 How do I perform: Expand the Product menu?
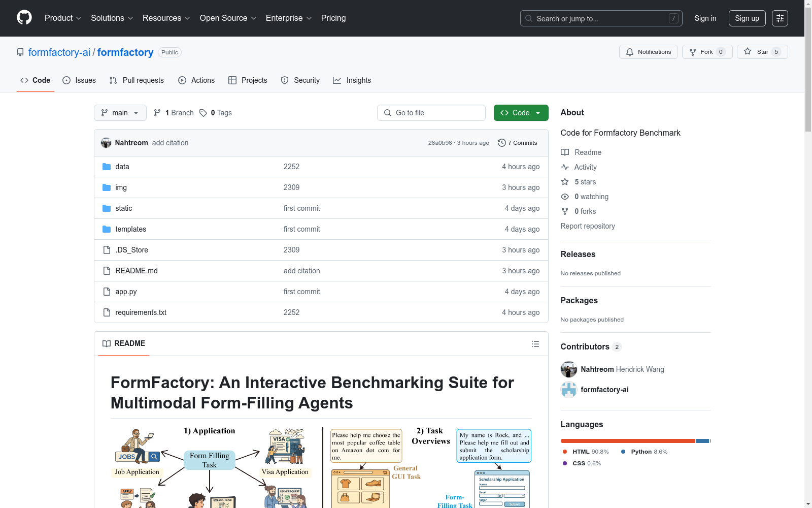63,18
